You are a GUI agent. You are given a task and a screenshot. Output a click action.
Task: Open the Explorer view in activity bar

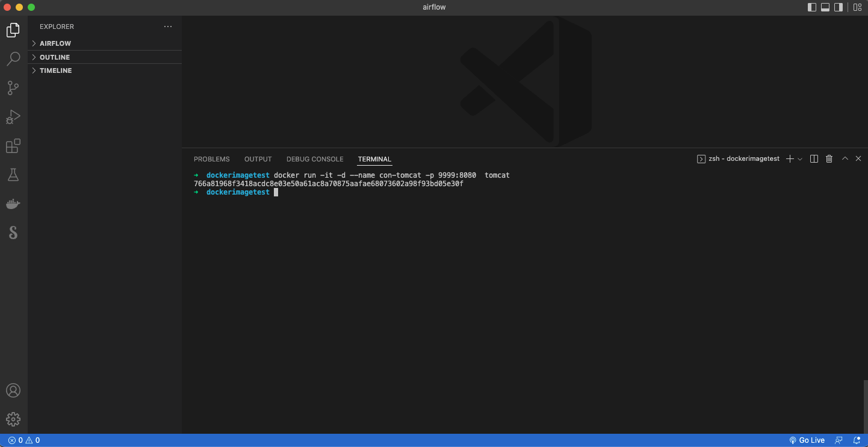tap(13, 30)
